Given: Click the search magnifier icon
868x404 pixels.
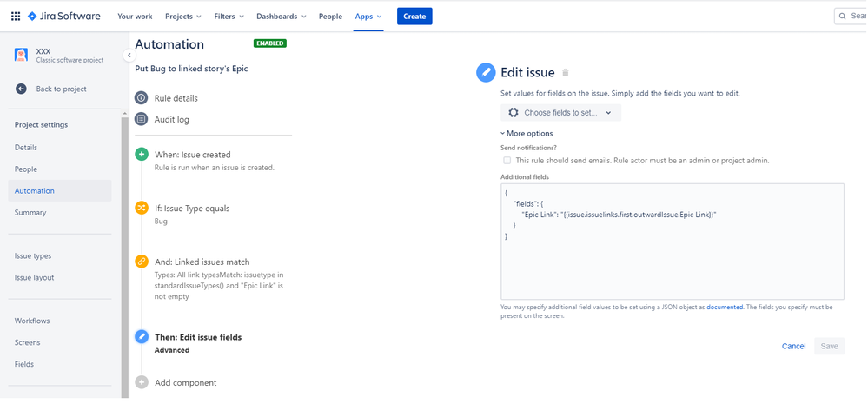Looking at the screenshot, I should tap(843, 16).
